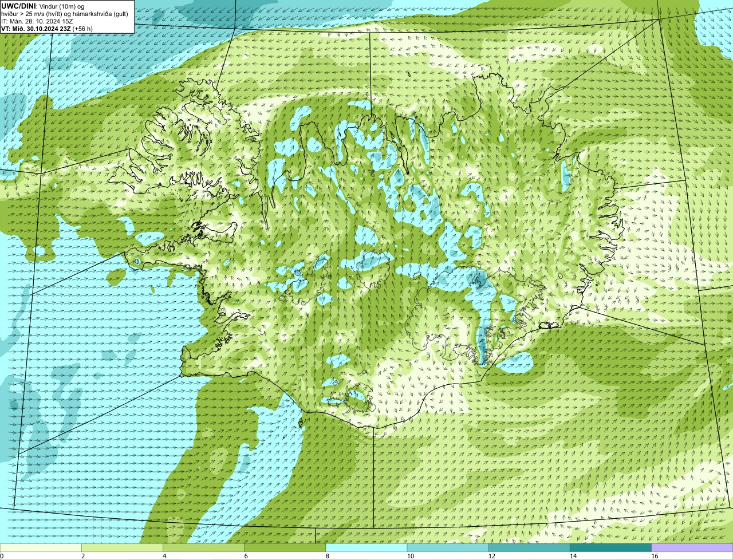This screenshot has width=733, height=560.
Task: Choose the dark teal 14–16 m/s colorbar segment
Action: point(611,548)
